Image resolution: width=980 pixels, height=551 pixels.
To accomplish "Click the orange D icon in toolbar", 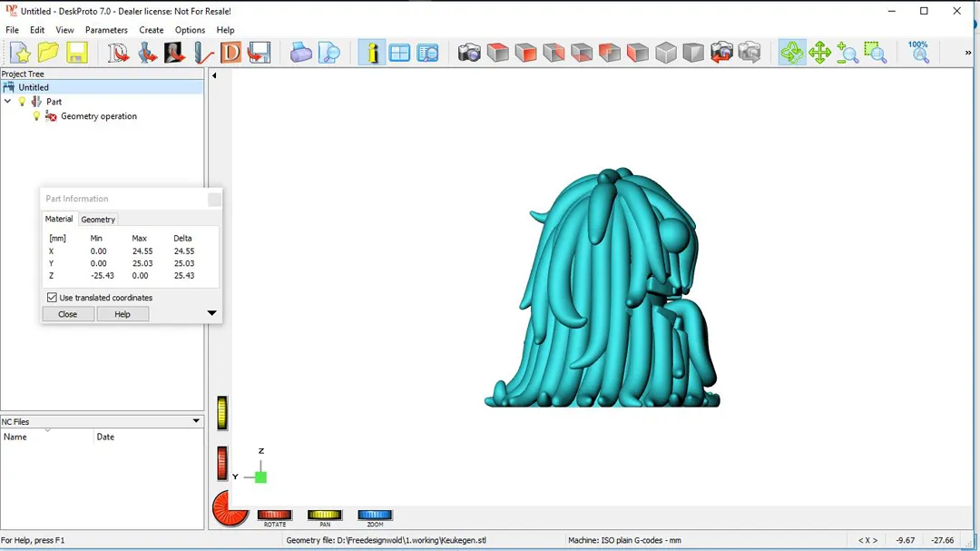I will click(x=230, y=54).
